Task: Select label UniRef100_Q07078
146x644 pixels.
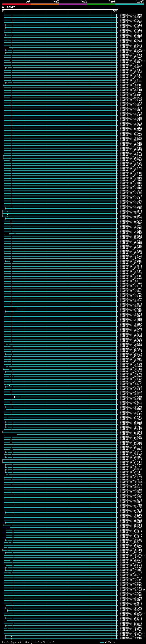Action: coord(131,301)
